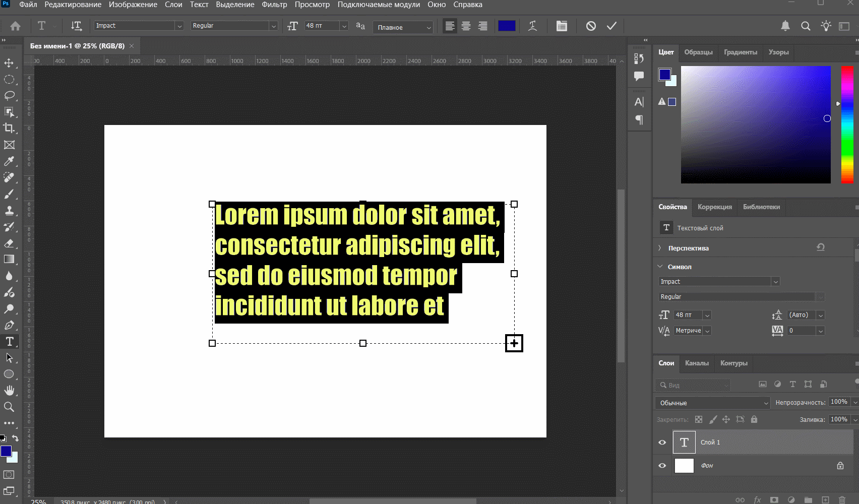Toggle lock all on layer
Viewport: 859px width, 504px height.
point(754,419)
